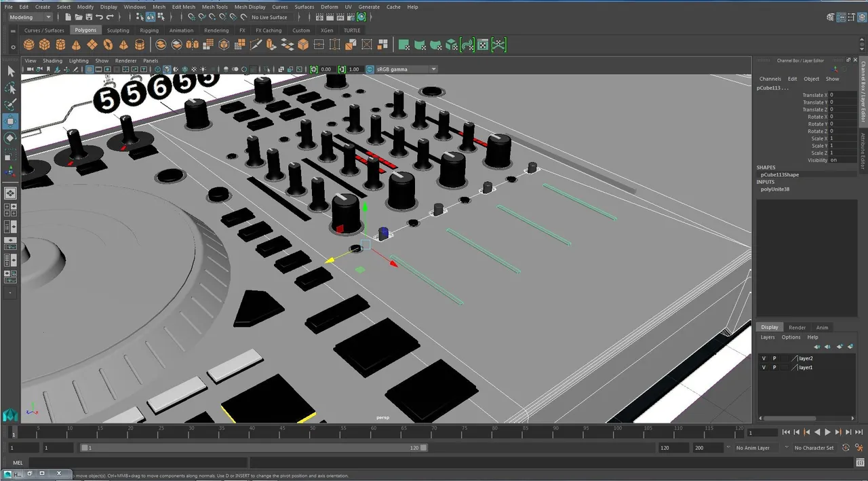This screenshot has height=481, width=868.
Task: Open the viewport Shading menu
Action: pos(52,61)
